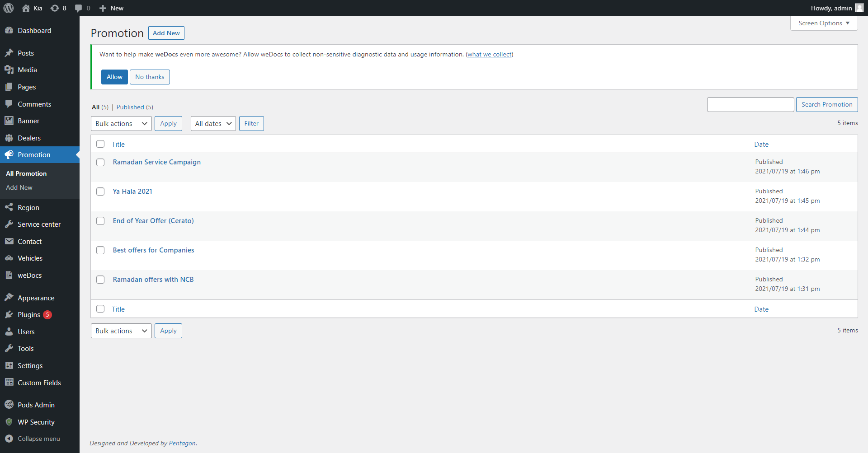Click the Plugins plug icon
Screen dimensions: 868x453
pos(9,314)
